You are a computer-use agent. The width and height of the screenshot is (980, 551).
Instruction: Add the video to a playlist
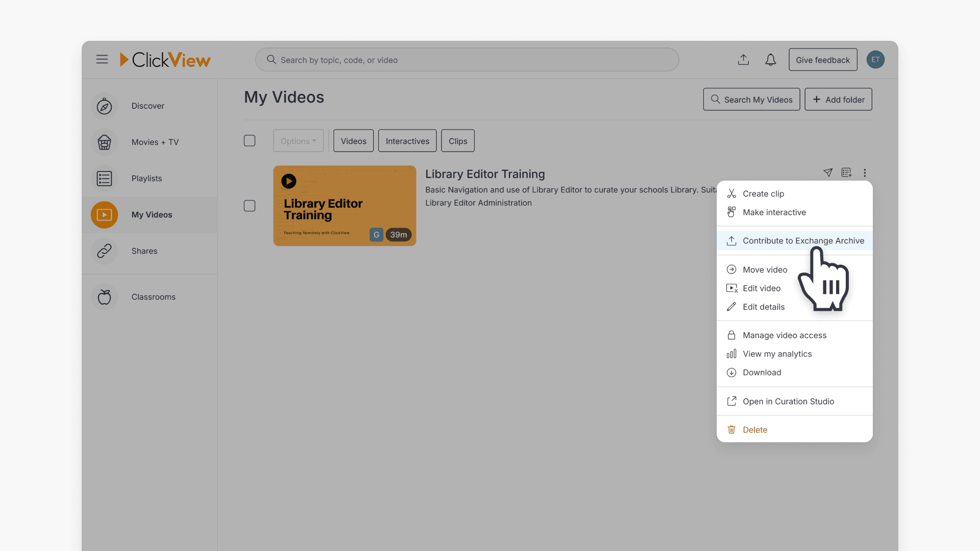coord(846,173)
